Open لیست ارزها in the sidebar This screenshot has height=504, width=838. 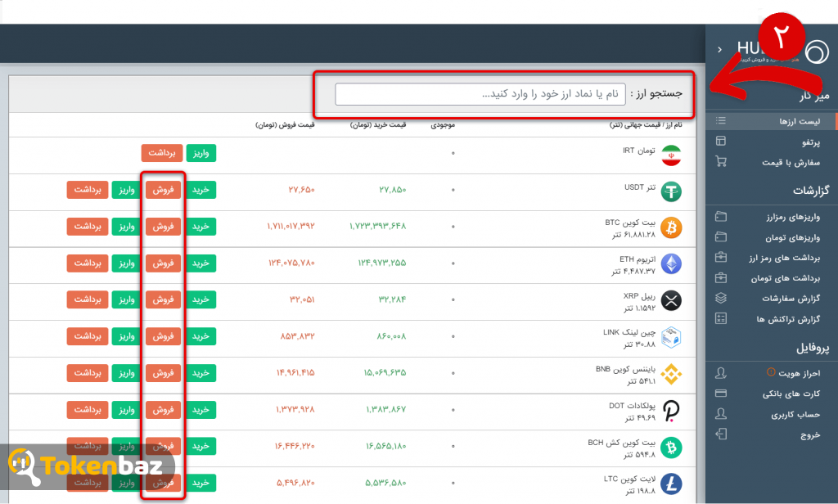point(771,121)
